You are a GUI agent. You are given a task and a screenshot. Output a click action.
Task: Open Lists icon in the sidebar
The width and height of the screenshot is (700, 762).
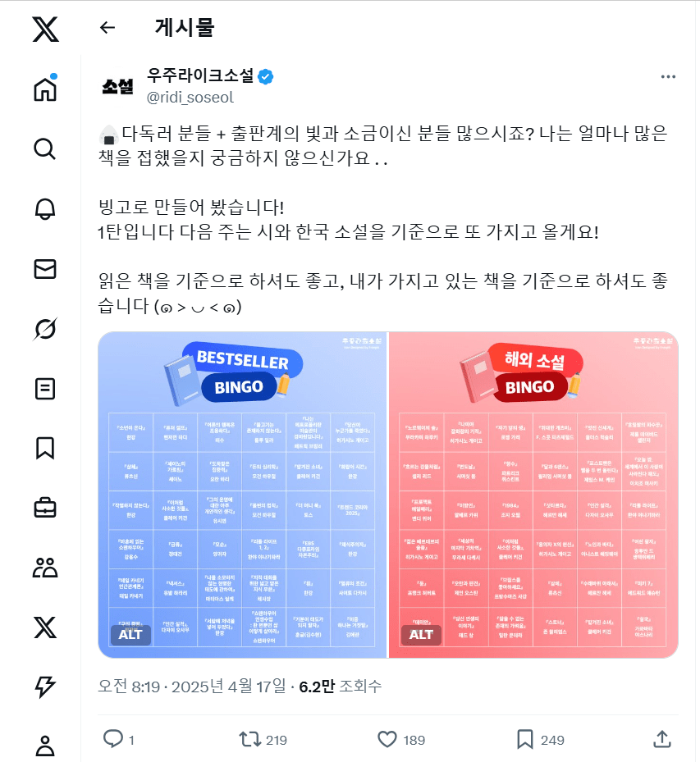tap(45, 388)
